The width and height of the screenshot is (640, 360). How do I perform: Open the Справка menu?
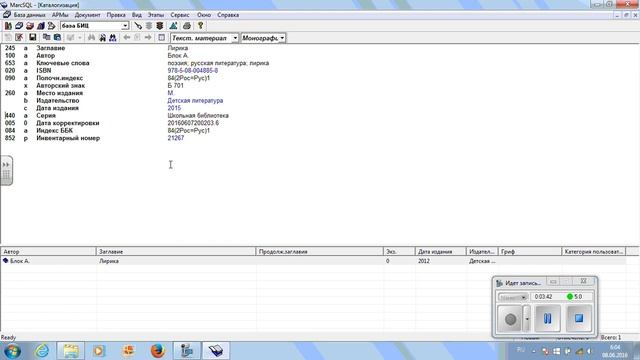tap(228, 15)
